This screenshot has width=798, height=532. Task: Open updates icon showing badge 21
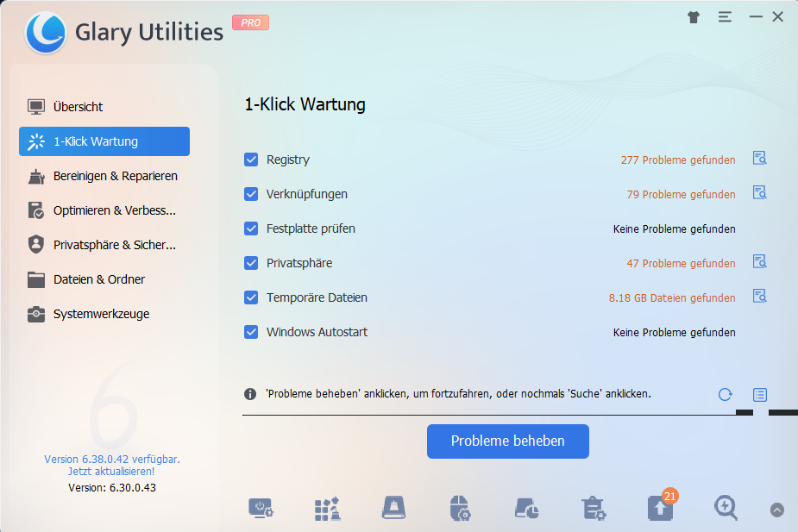coord(660,509)
